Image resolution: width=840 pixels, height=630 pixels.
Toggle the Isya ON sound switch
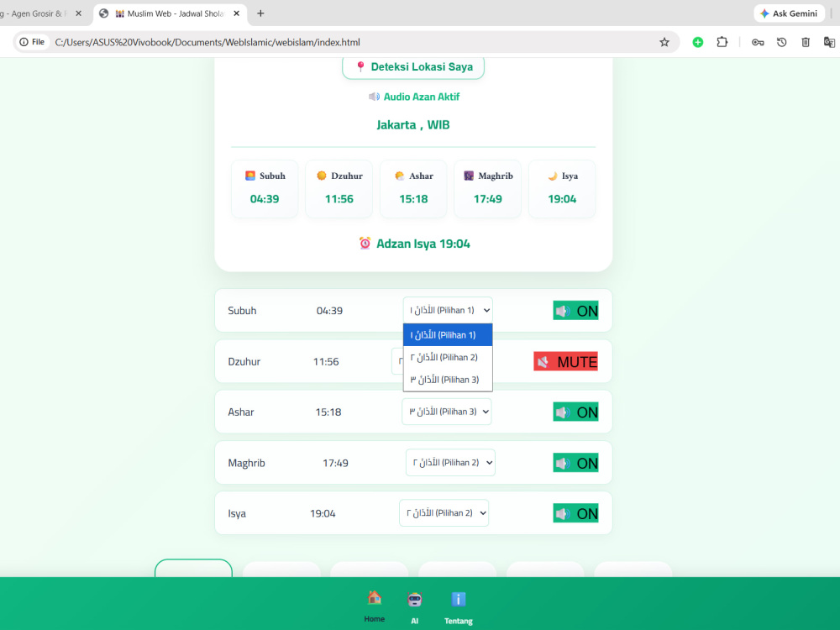(x=576, y=513)
